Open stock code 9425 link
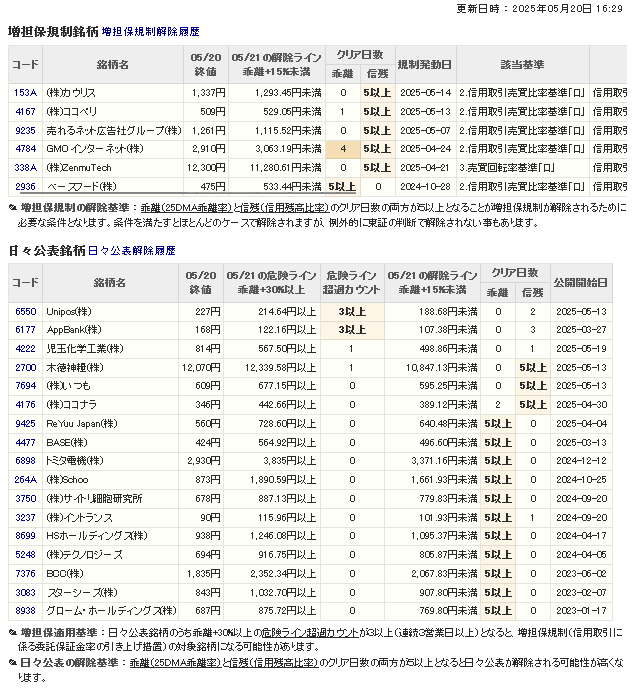 [x=25, y=424]
